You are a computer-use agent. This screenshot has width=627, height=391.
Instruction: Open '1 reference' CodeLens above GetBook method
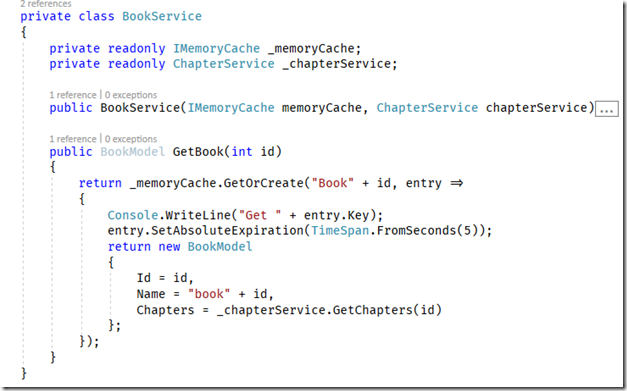pos(73,139)
